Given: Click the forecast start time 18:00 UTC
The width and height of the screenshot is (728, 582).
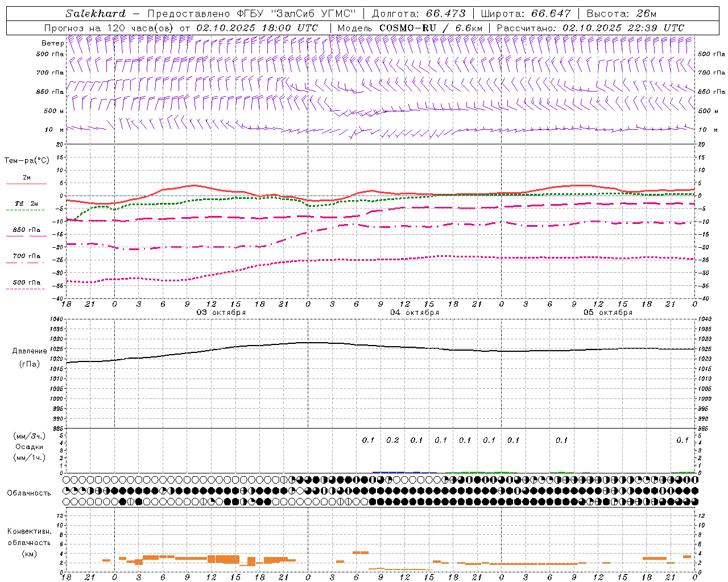Looking at the screenshot, I should coord(291,28).
